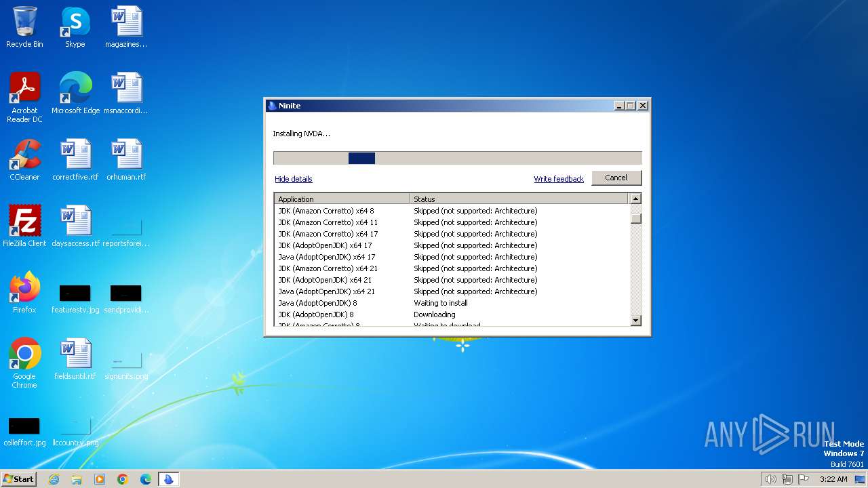Image resolution: width=868 pixels, height=488 pixels.
Task: Select the Java (AdoptOpenJDK) 8 row
Action: pos(452,303)
